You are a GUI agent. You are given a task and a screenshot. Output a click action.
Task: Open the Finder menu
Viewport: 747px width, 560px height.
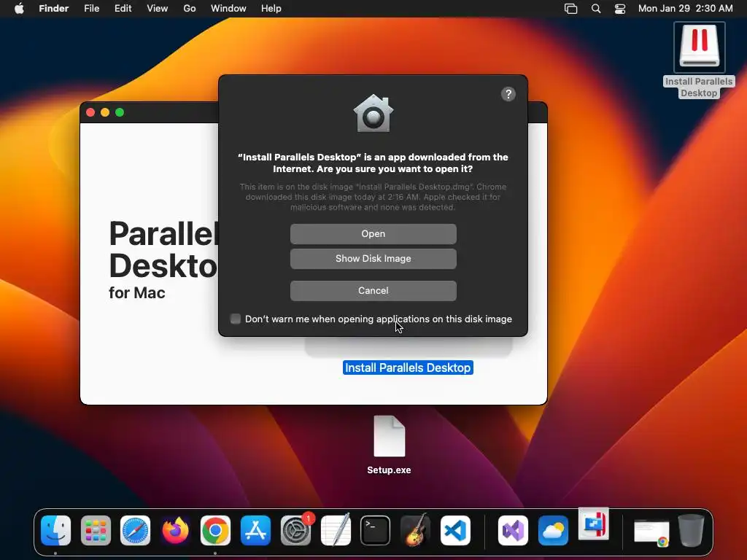[x=54, y=9]
